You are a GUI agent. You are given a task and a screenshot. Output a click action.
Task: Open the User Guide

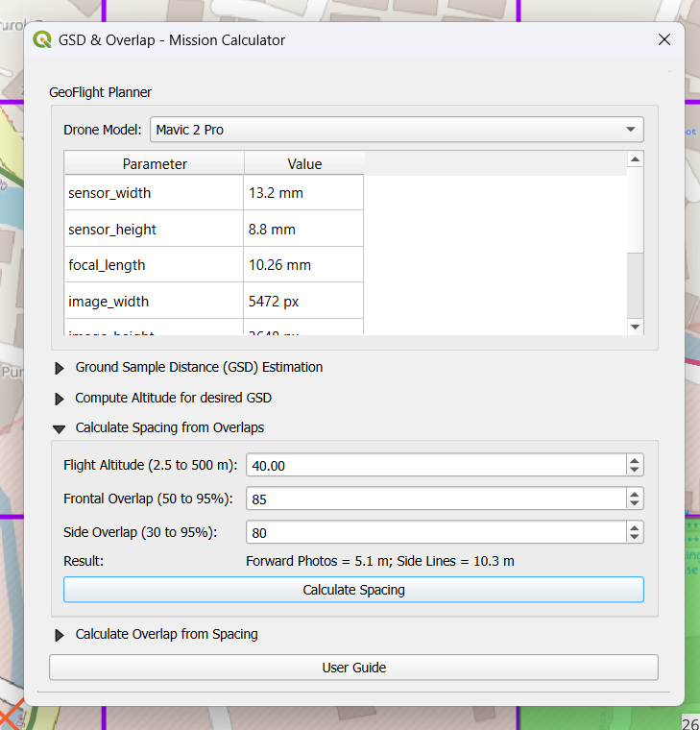click(x=353, y=668)
